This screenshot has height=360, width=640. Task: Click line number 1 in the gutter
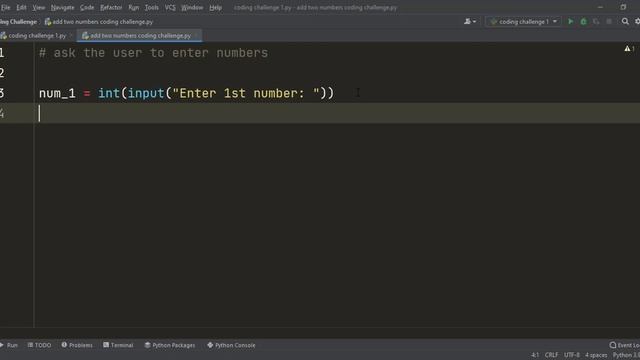pos(2,53)
